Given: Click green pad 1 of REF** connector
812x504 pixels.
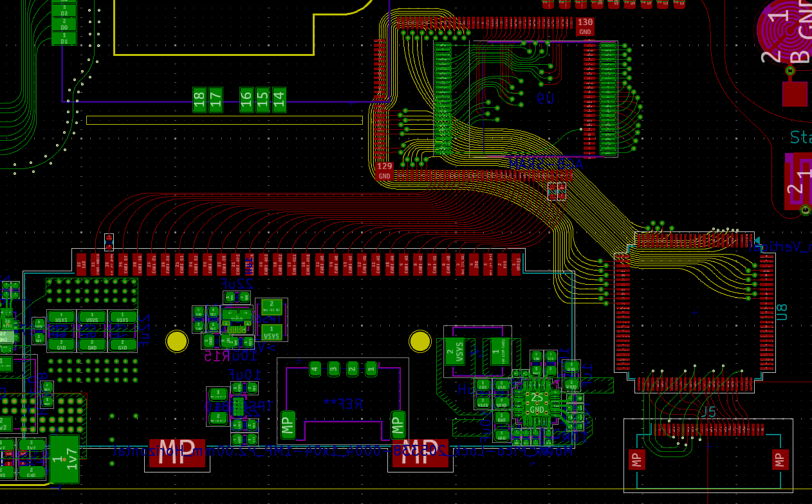Looking at the screenshot, I should tap(371, 369).
